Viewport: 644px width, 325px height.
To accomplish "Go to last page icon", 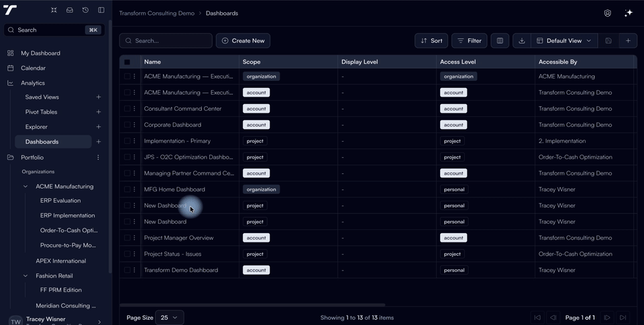I will click(x=623, y=317).
